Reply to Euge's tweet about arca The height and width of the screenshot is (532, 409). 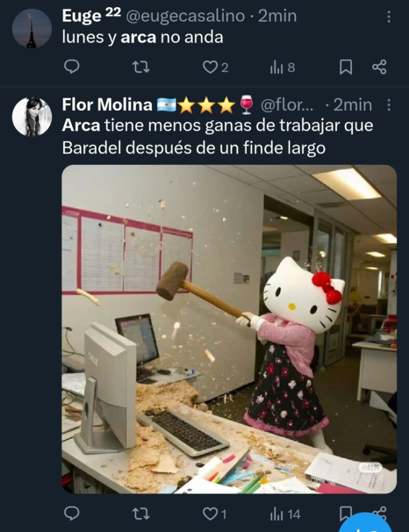click(x=72, y=67)
